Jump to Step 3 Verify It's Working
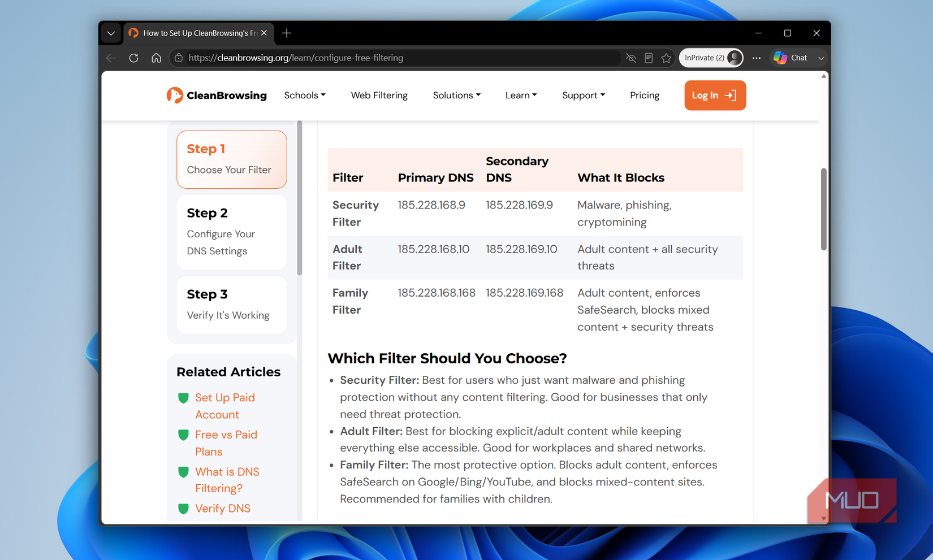Viewport: 933px width, 560px height. point(232,305)
